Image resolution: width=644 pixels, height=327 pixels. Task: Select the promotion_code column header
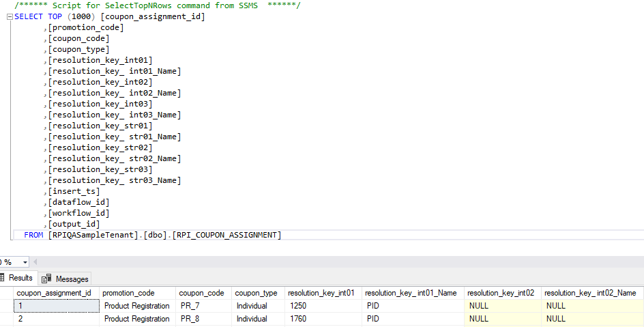point(136,293)
